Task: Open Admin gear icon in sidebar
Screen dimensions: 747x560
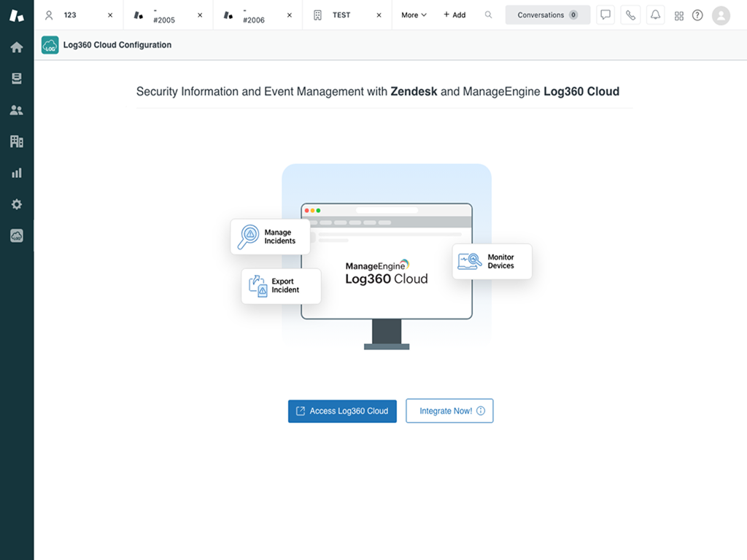Action: click(x=16, y=204)
